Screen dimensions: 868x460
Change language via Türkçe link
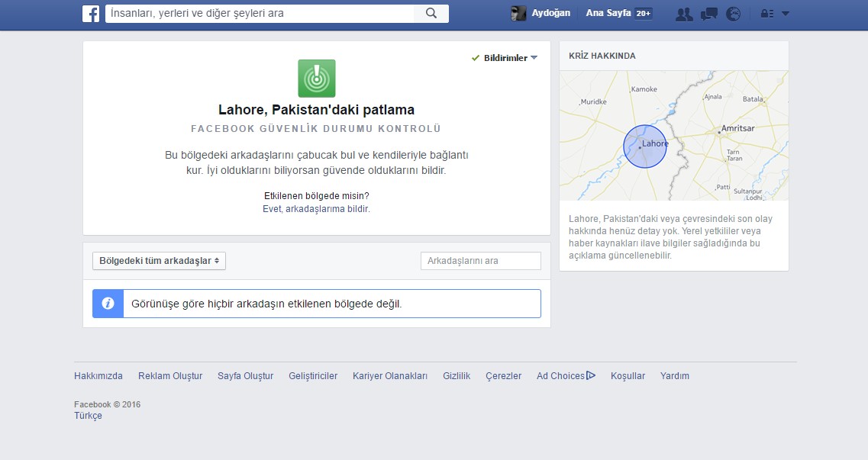pos(88,416)
